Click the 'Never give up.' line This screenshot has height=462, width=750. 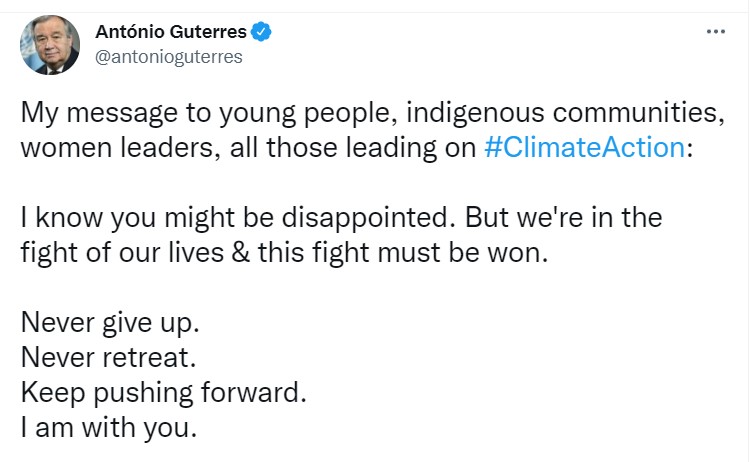click(110, 322)
